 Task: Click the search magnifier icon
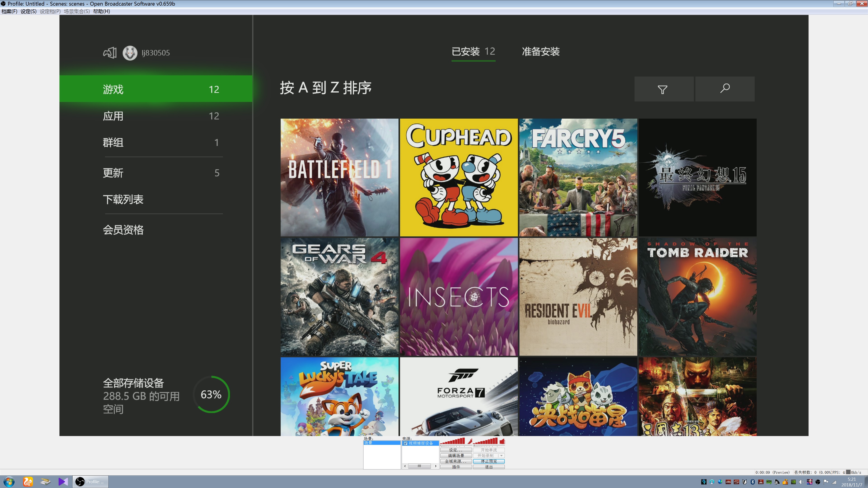[x=725, y=89]
